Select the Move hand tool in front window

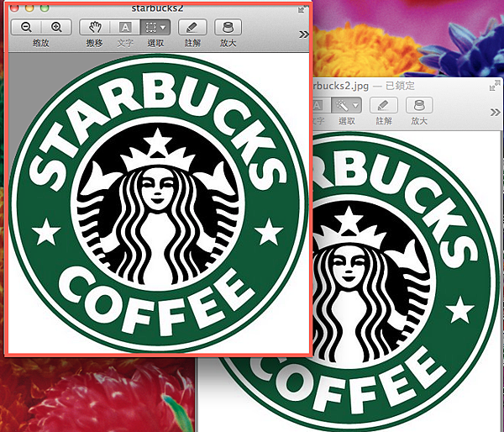pyautogui.click(x=94, y=28)
